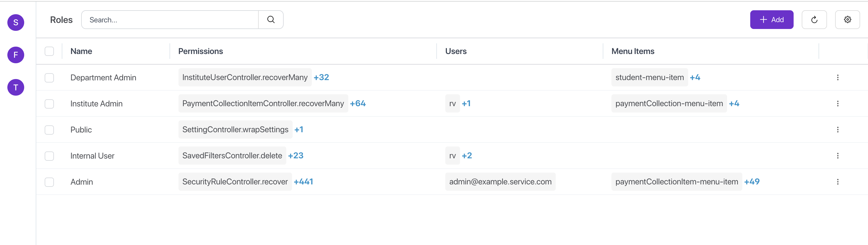Toggle the select-all checkbox in the header
Screen dimensions: 868x245
49,51
